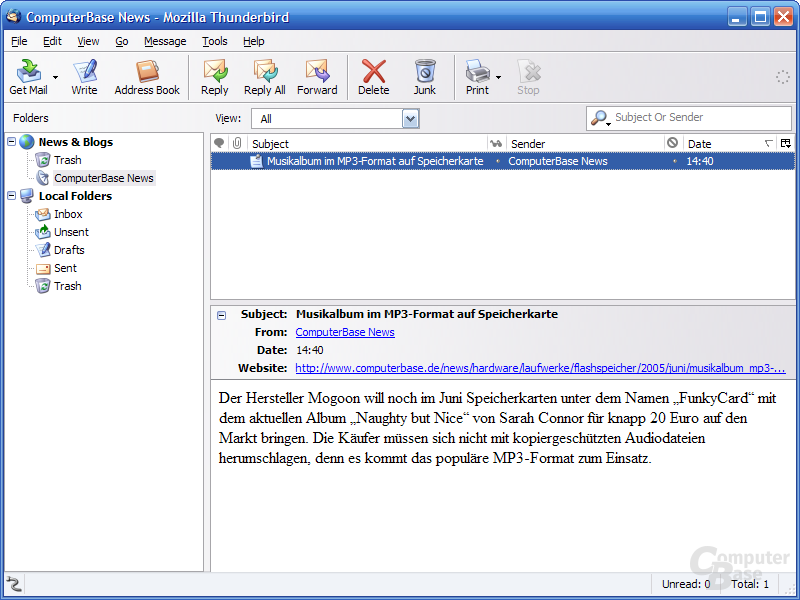The height and width of the screenshot is (600, 800).
Task: Open the Edit menu
Action: 52,41
